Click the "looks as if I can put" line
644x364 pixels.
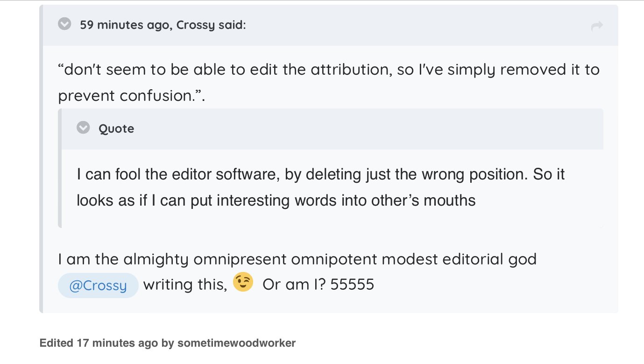point(276,200)
